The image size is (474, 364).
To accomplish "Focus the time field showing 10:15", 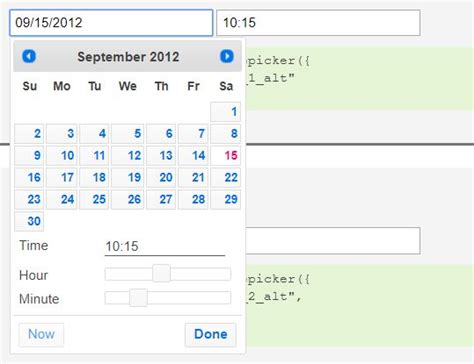I will (318, 23).
